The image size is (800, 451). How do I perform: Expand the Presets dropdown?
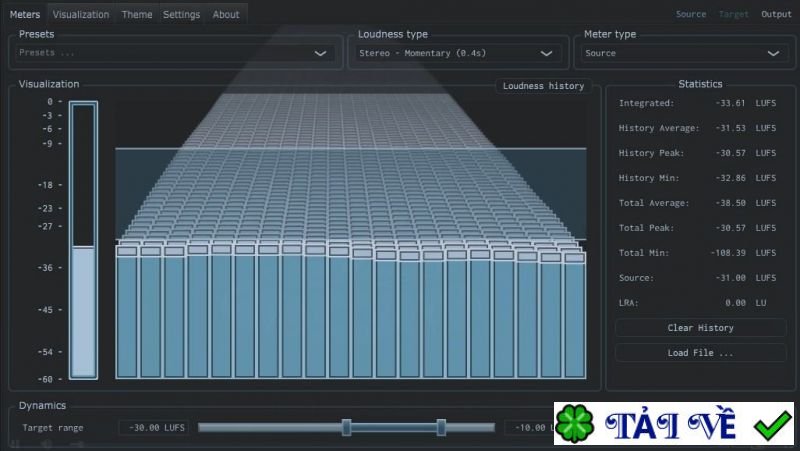tap(174, 53)
